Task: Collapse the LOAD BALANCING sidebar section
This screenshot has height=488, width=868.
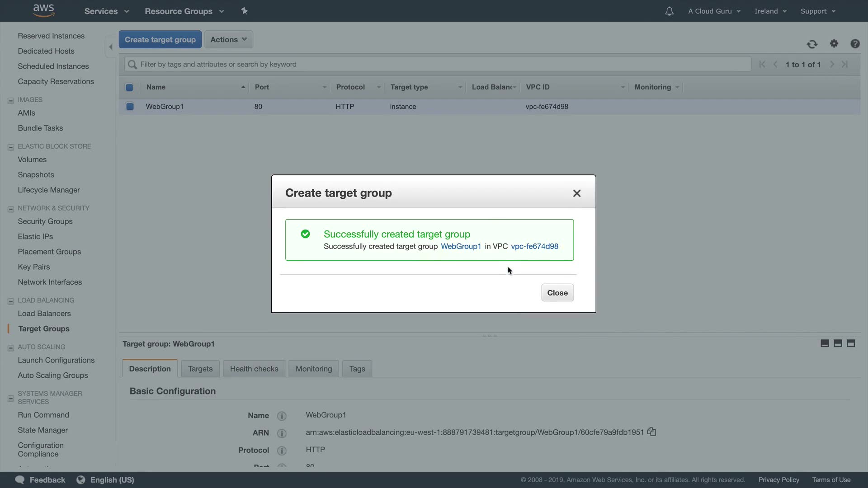Action: tap(11, 301)
